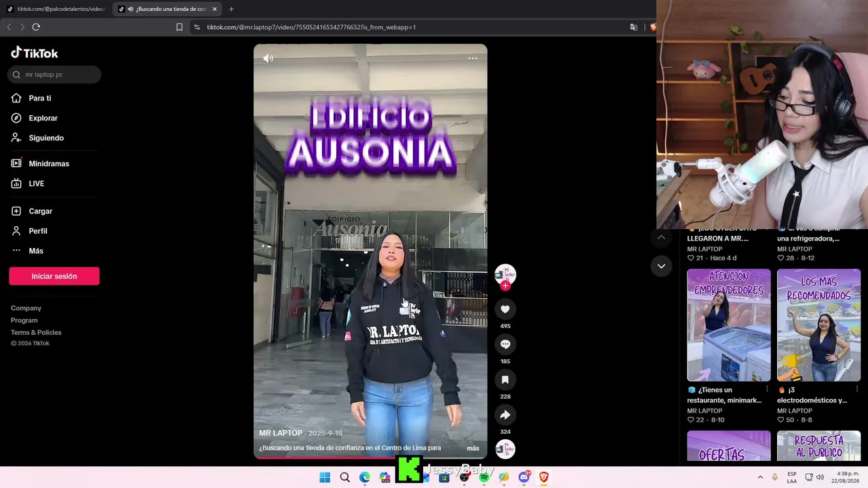
Task: Open comments with the speech bubble icon
Action: [x=505, y=344]
